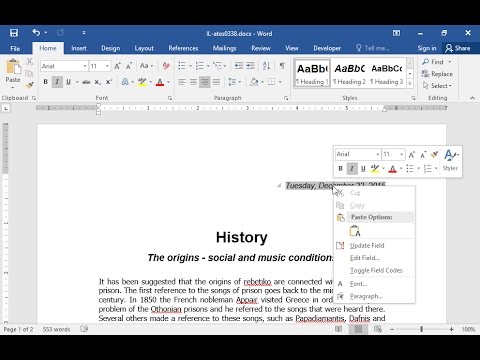This screenshot has height=360, width=480.
Task: Click Sign in link
Action: (x=427, y=48)
